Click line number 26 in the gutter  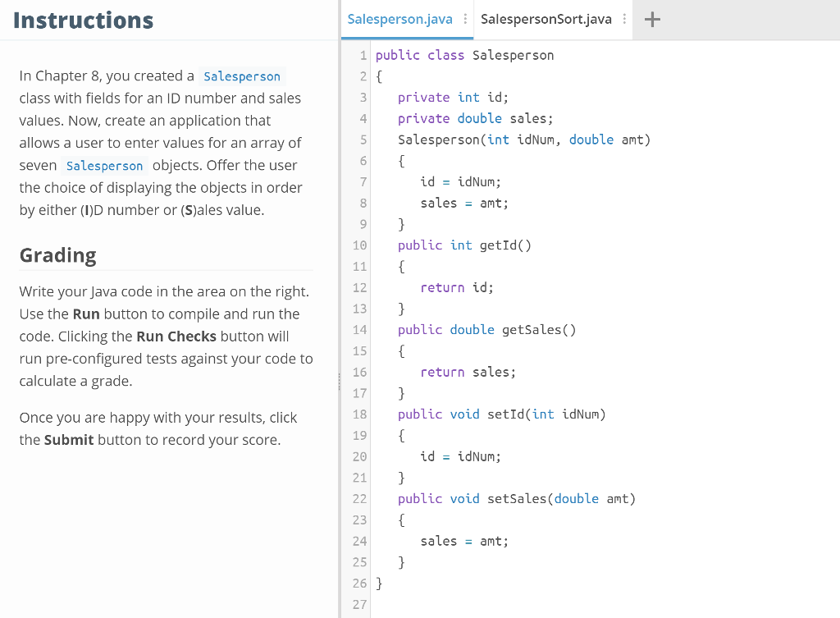click(x=359, y=584)
